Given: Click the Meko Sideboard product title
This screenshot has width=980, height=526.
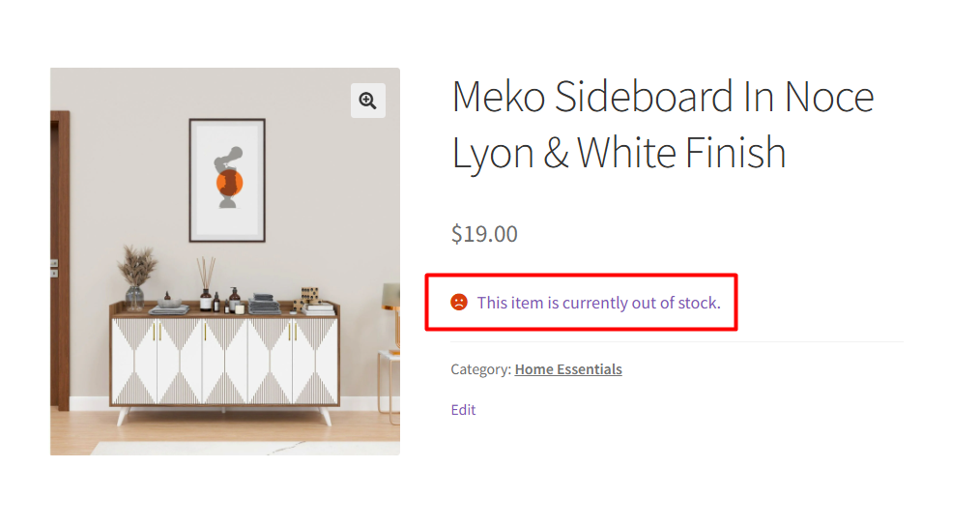Looking at the screenshot, I should click(x=663, y=125).
